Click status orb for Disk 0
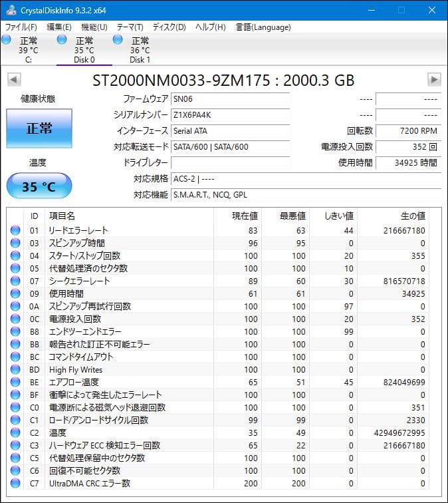This screenshot has height=503, width=448. (62, 40)
